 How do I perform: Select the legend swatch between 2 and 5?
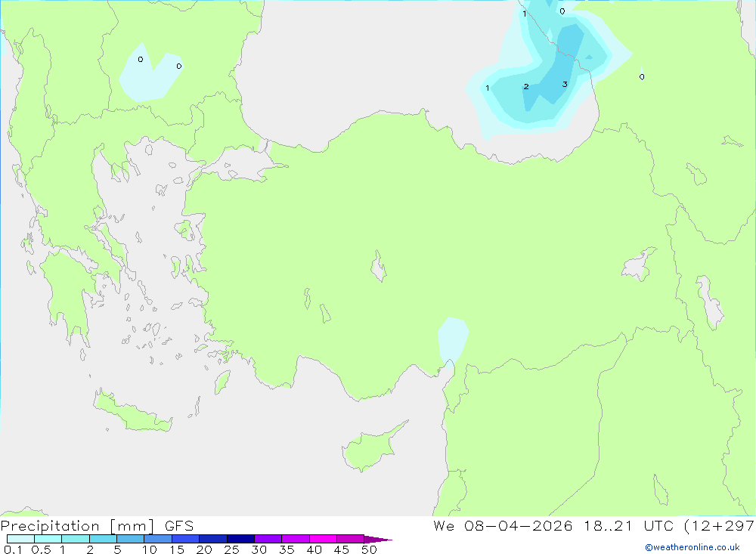coord(103,539)
